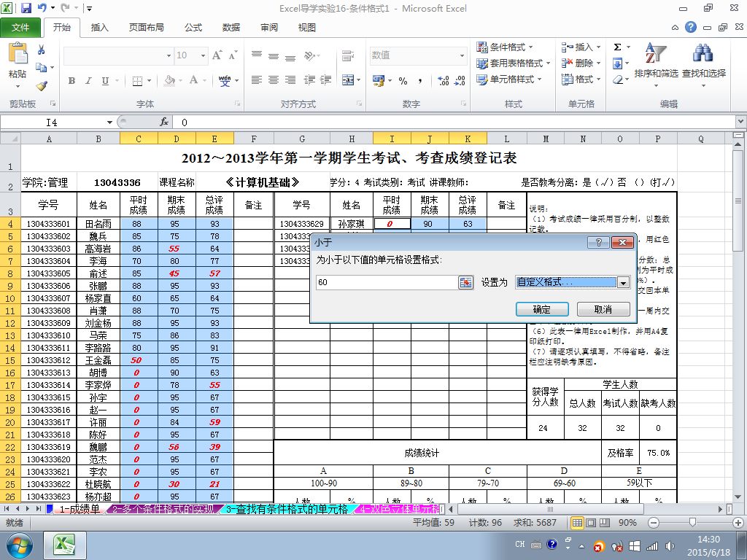Click the AutoSum sigma icon
This screenshot has width=747, height=560.
point(617,47)
